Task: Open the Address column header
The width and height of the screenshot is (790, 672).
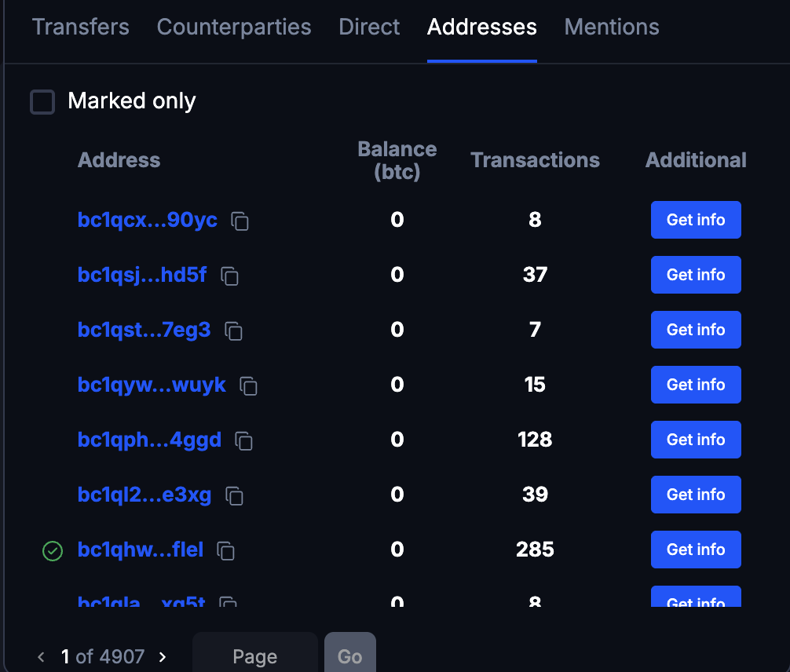Action: (119, 160)
